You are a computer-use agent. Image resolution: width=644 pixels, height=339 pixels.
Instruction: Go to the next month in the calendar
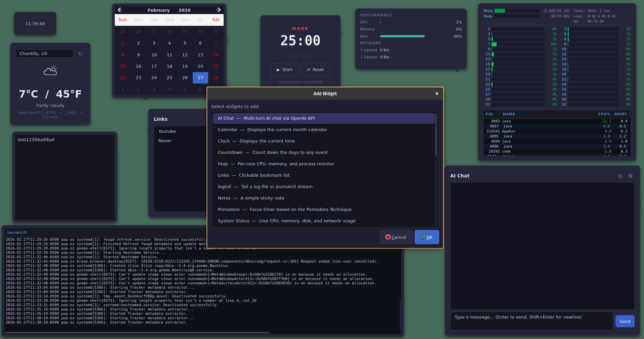[218, 10]
